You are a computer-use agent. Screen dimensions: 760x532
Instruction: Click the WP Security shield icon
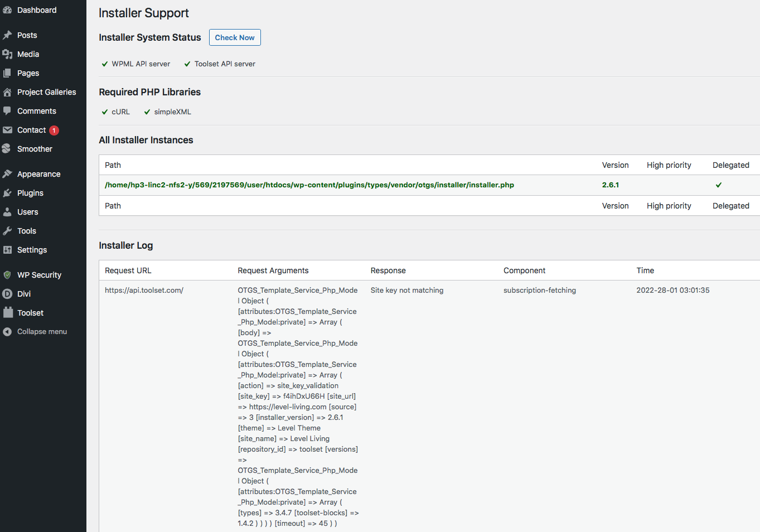point(7,275)
